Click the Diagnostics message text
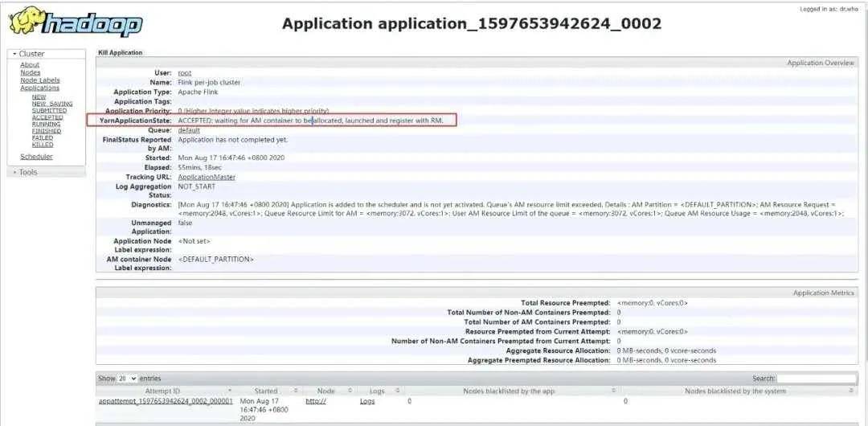Image resolution: width=868 pixels, height=426 pixels. point(510,209)
